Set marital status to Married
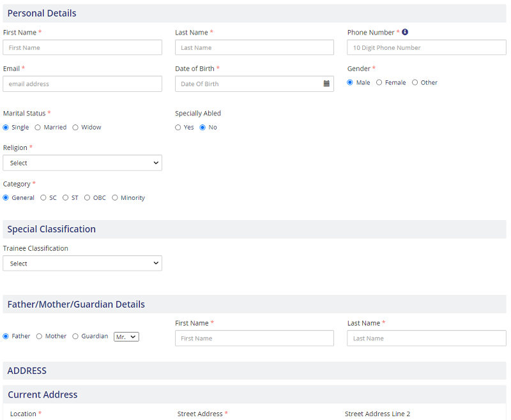Screen dimensions: 511x420 point(38,127)
